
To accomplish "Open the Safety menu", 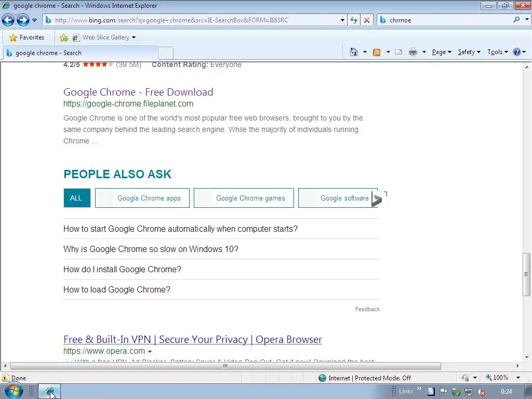I will (x=469, y=52).
